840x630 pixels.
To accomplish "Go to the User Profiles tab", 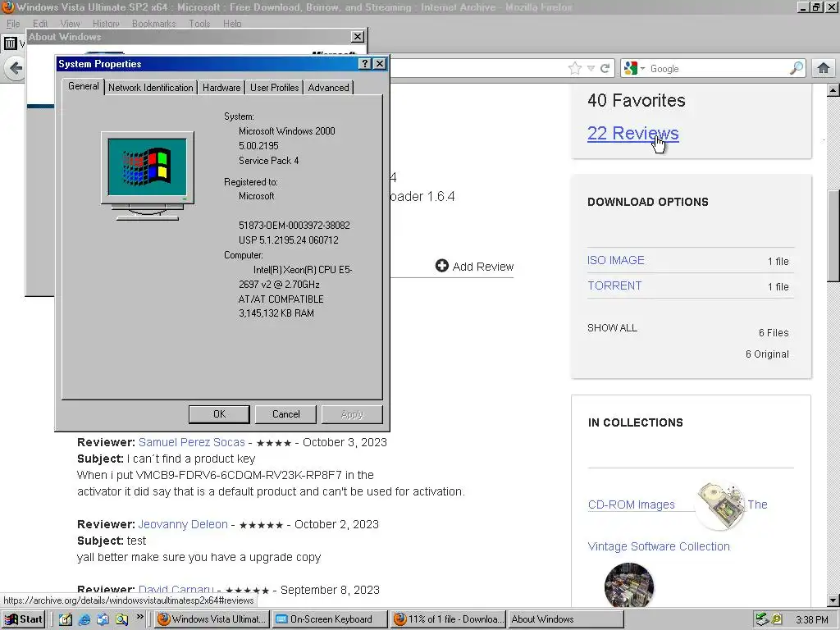I will point(274,88).
